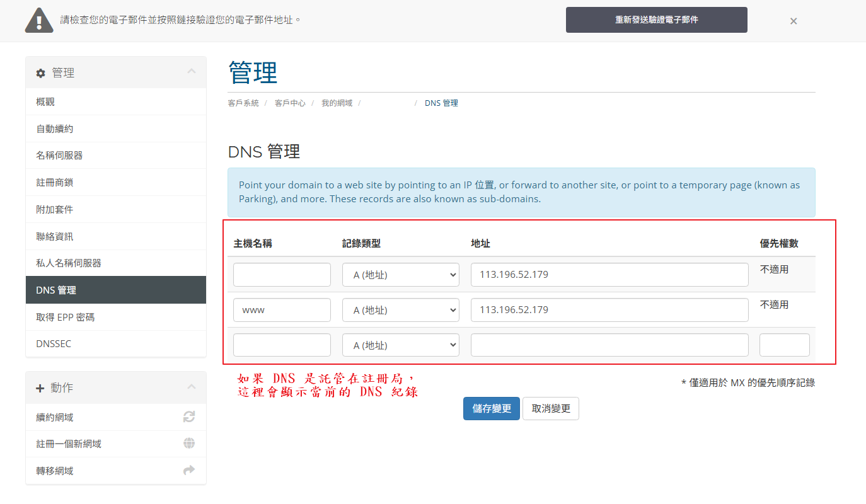Open 名稱伺服器 in the sidebar menu
866x504 pixels.
59,155
